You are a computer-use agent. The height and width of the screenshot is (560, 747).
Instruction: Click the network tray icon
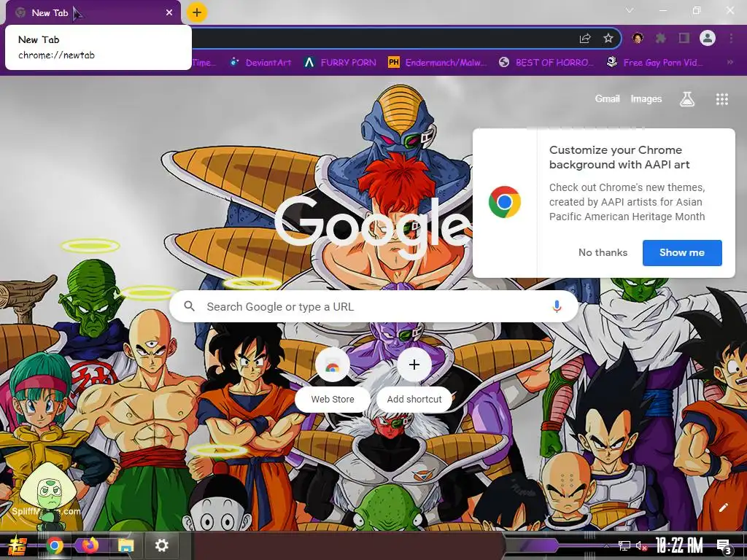click(x=624, y=545)
